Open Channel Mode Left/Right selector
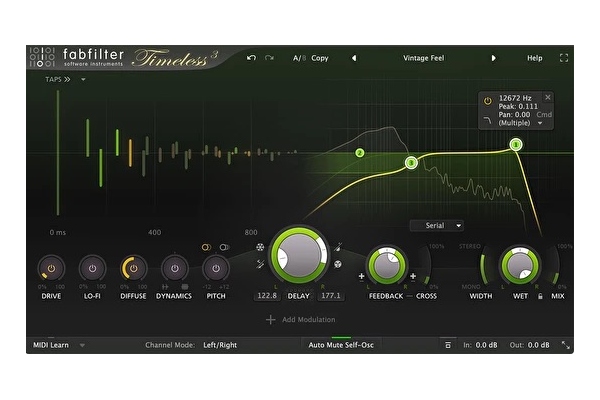The width and height of the screenshot is (600, 400). [220, 345]
